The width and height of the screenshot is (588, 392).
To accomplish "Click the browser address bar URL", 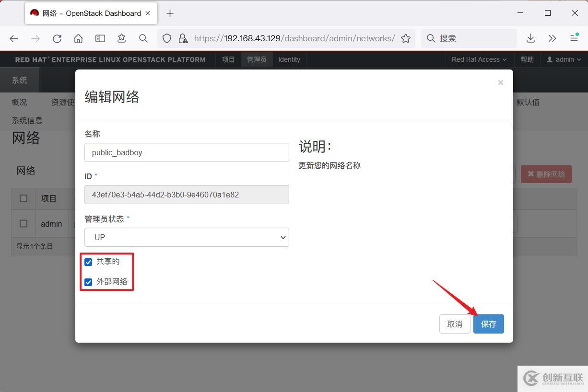I will coord(294,38).
